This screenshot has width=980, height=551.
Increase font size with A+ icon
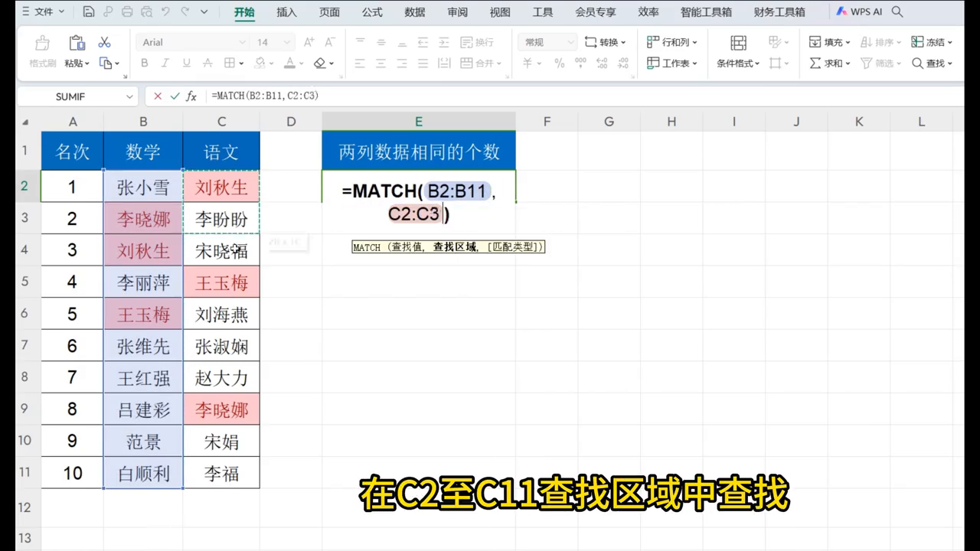tap(309, 42)
